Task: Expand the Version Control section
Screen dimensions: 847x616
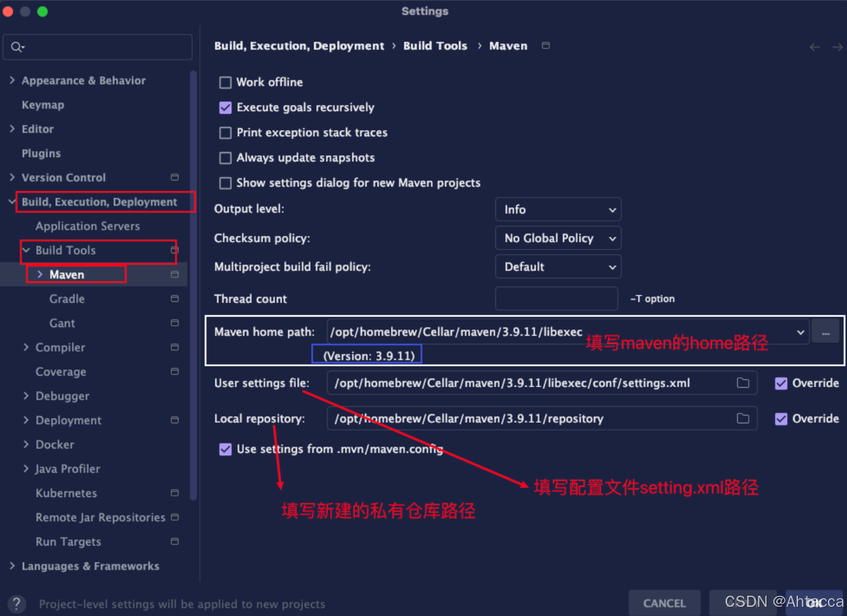Action: pyautogui.click(x=12, y=177)
